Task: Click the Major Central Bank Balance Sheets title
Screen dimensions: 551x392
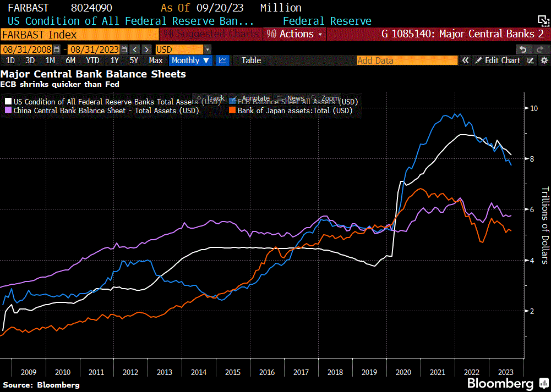Action: point(93,74)
